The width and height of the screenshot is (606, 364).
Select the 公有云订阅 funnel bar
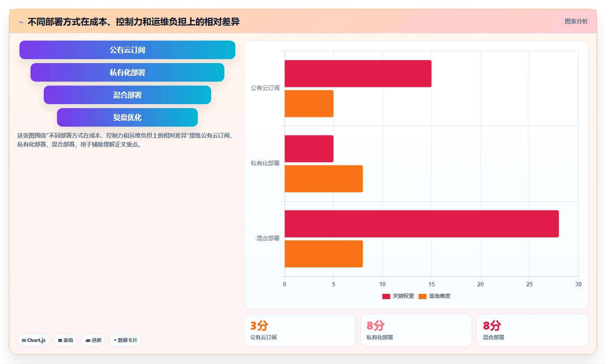[127, 50]
